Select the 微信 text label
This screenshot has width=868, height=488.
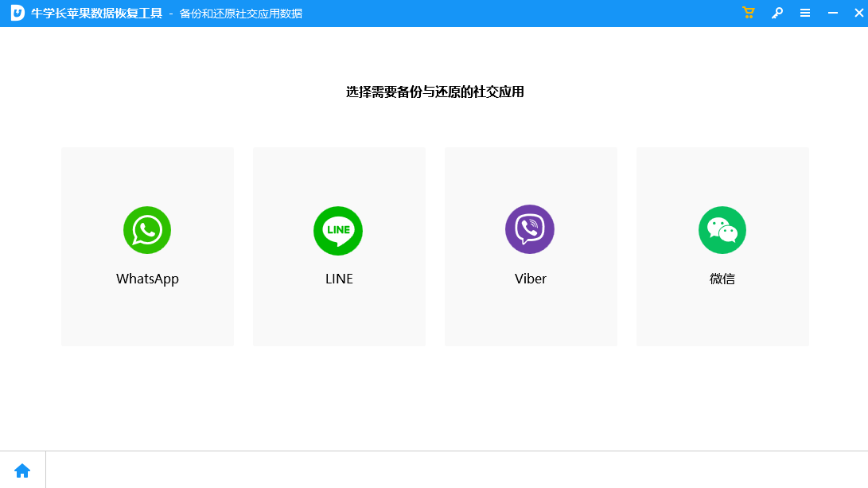(722, 279)
